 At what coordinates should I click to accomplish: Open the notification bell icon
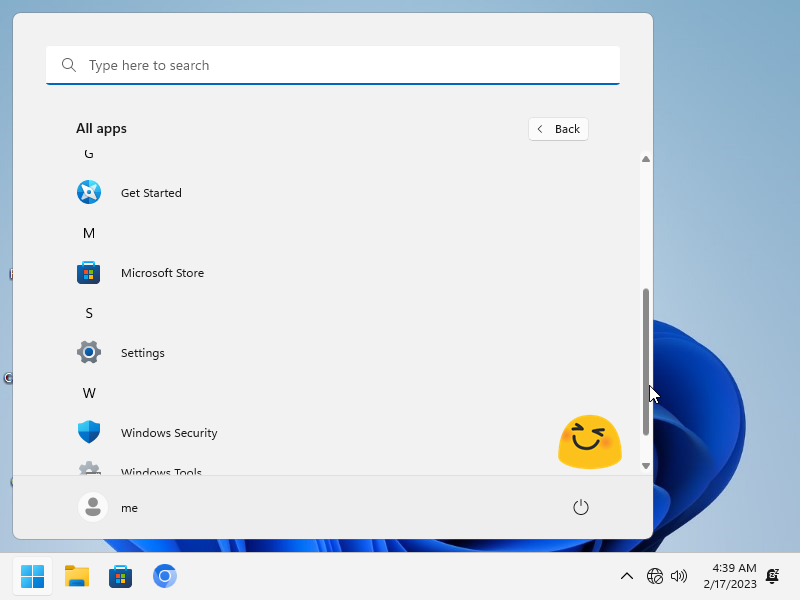(772, 576)
